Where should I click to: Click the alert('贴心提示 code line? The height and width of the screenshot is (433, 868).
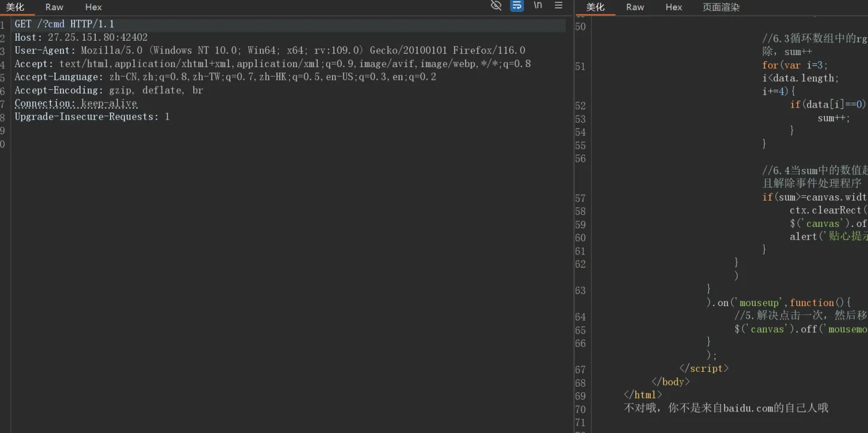tap(829, 237)
